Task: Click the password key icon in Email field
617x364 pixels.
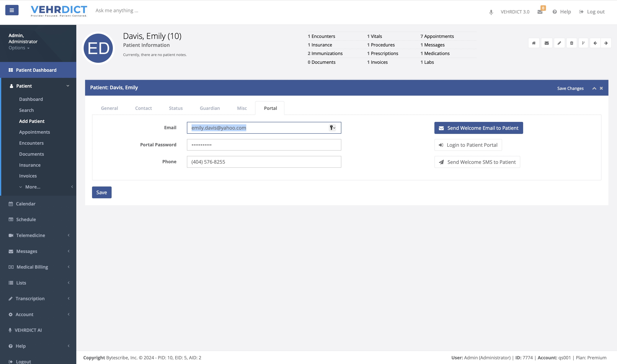Action: 332,128
